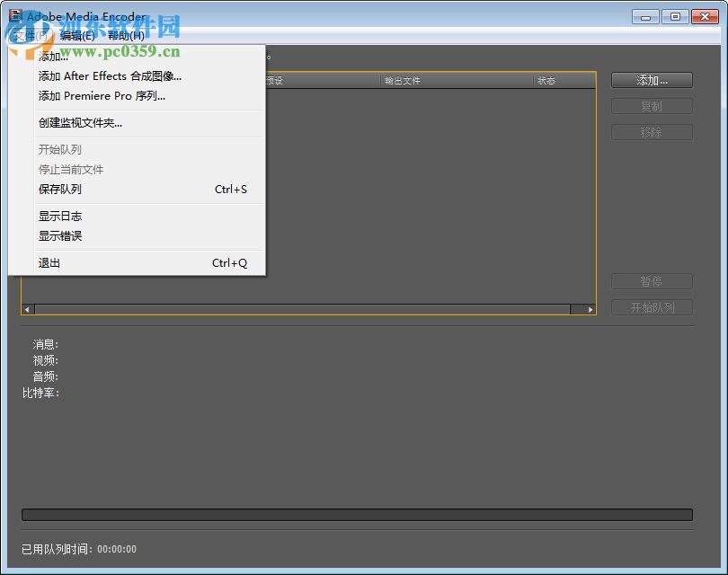
Task: Show errors using 显示错误 entry
Action: click(x=59, y=236)
